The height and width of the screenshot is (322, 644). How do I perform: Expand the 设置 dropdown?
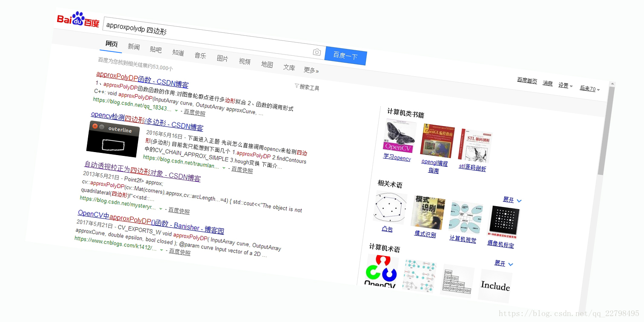pyautogui.click(x=565, y=86)
